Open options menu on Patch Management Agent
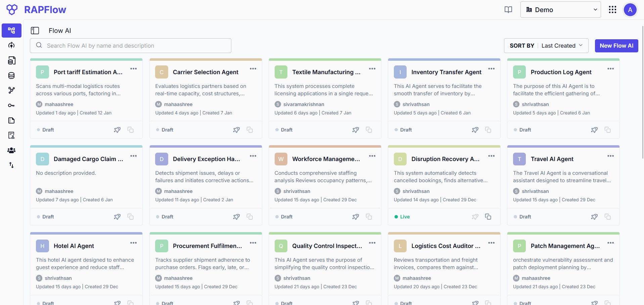Image resolution: width=644 pixels, height=305 pixels. (x=610, y=243)
